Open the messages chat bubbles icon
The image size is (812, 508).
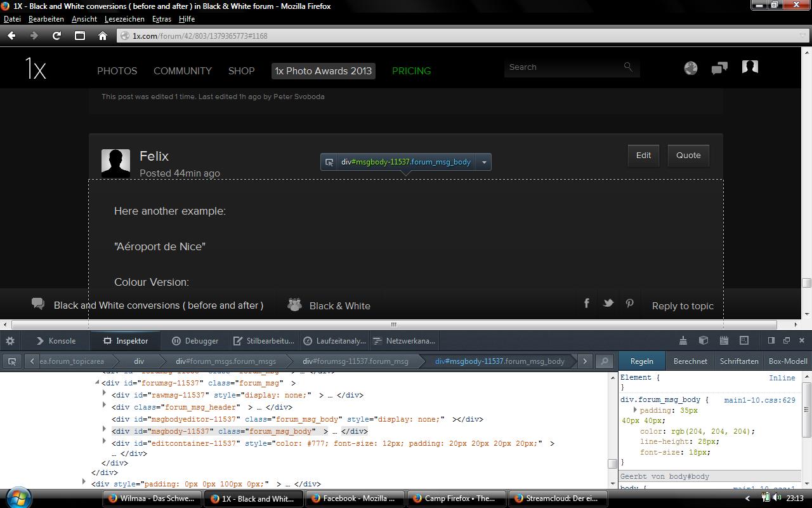(719, 68)
